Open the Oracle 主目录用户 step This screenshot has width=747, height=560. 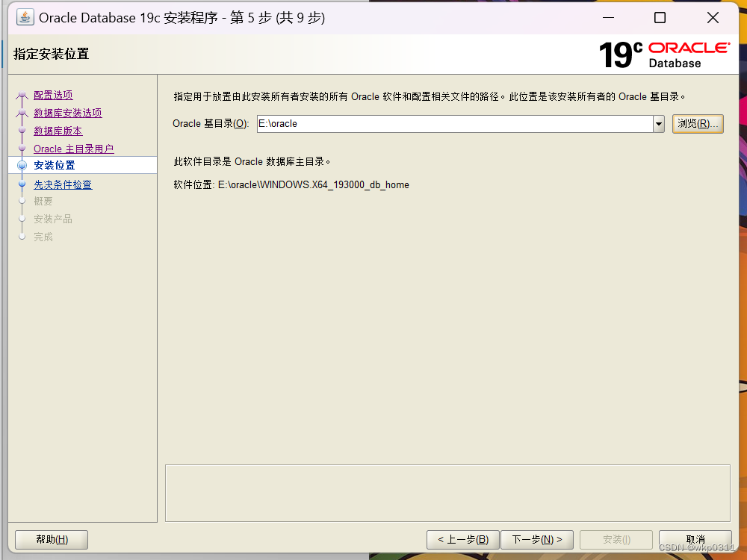point(73,149)
